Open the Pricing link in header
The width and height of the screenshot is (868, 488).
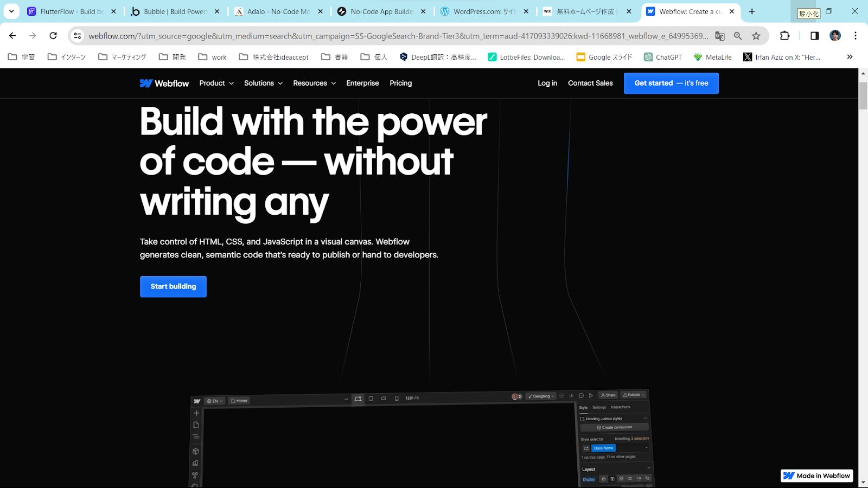(400, 83)
